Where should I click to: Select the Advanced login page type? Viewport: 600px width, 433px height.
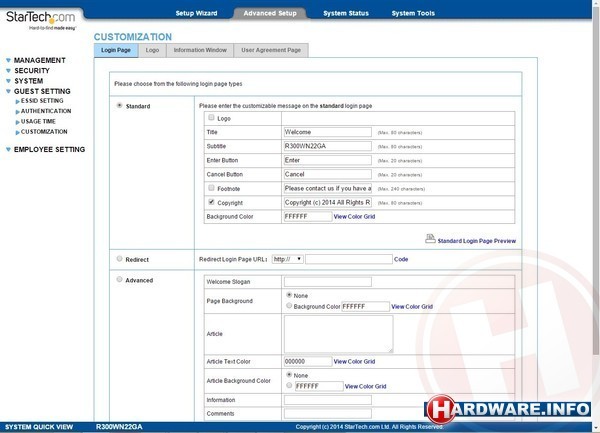pos(119,279)
